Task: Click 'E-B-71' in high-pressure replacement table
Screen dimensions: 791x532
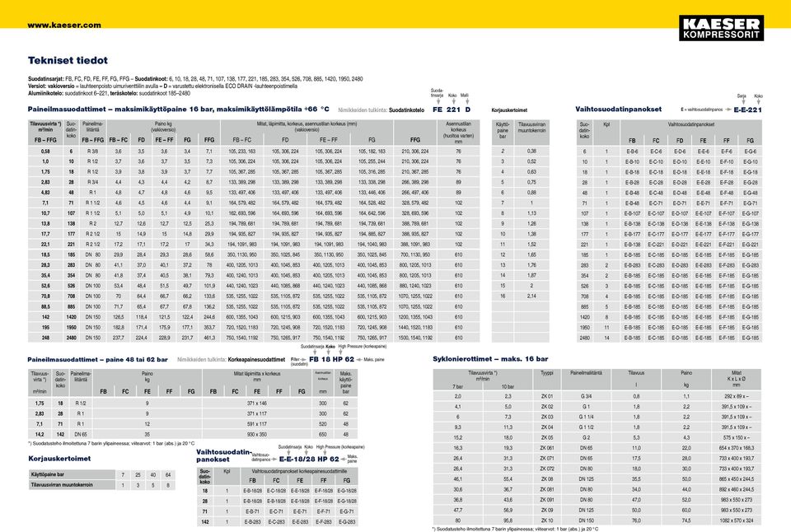Action: (x=252, y=511)
